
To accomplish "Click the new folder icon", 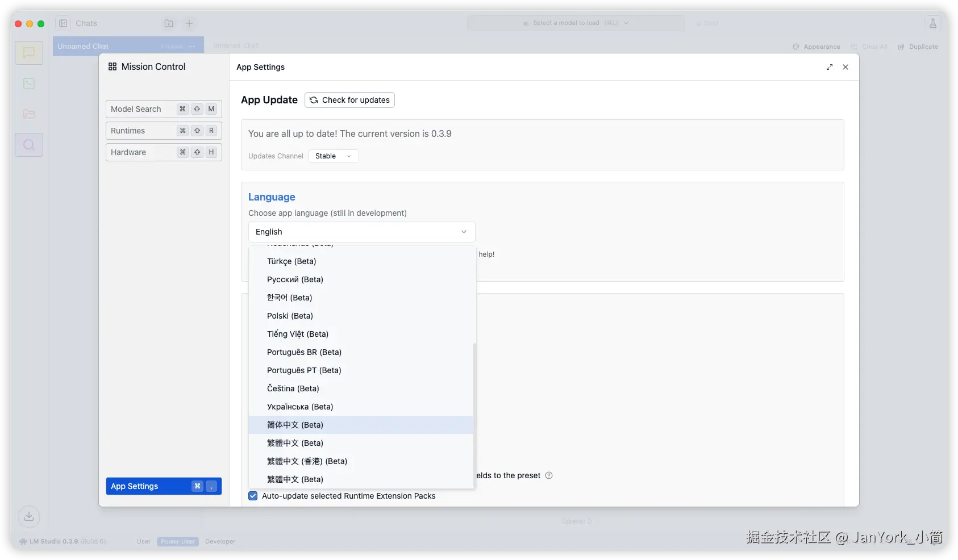I will coord(169,23).
